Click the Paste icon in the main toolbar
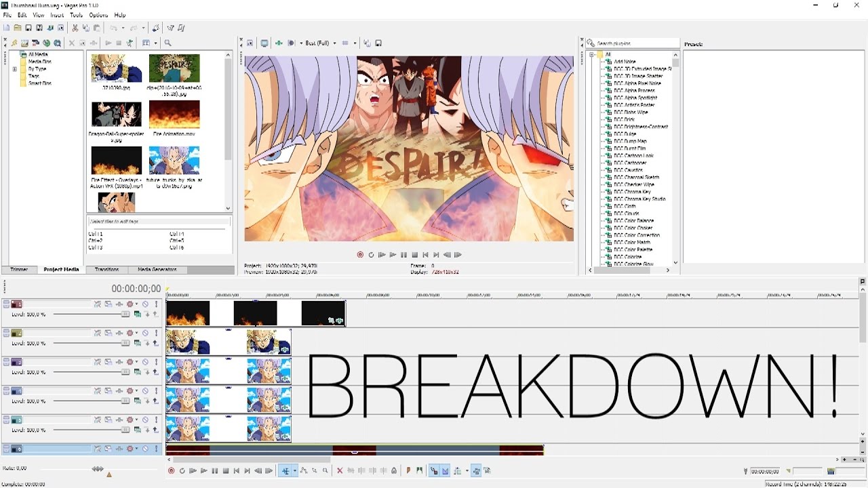The width and height of the screenshot is (868, 488). 97,28
